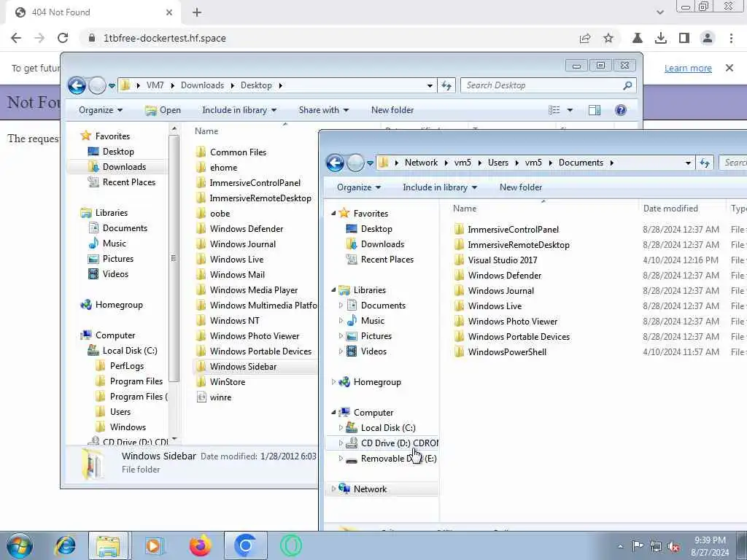
Task: Click the refresh icon in Desktop window address bar
Action: [x=446, y=85]
